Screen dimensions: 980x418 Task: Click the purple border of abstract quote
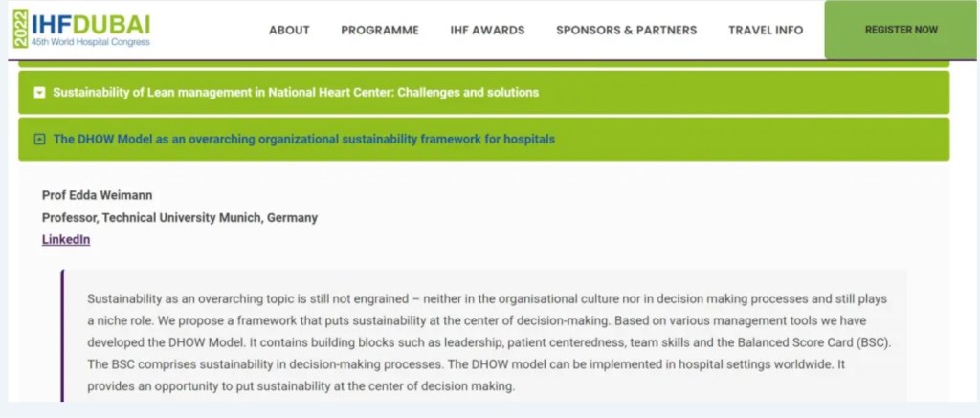point(63,335)
